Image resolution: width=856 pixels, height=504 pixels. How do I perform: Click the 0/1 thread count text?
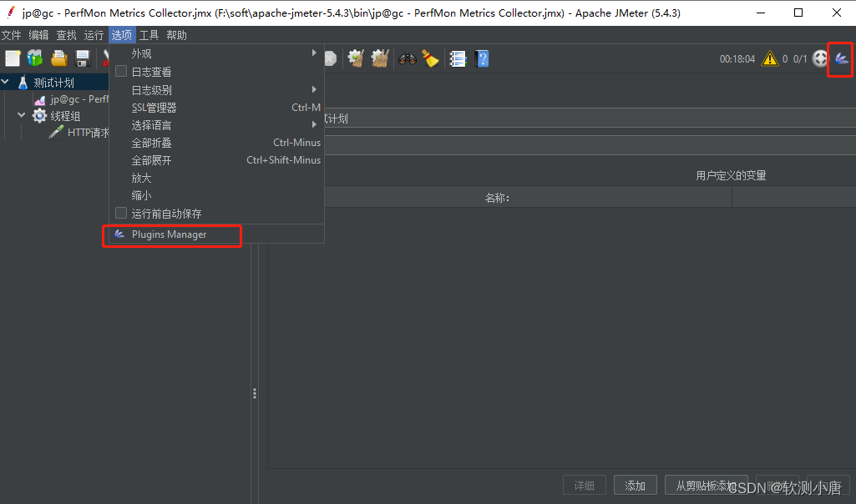tap(800, 59)
